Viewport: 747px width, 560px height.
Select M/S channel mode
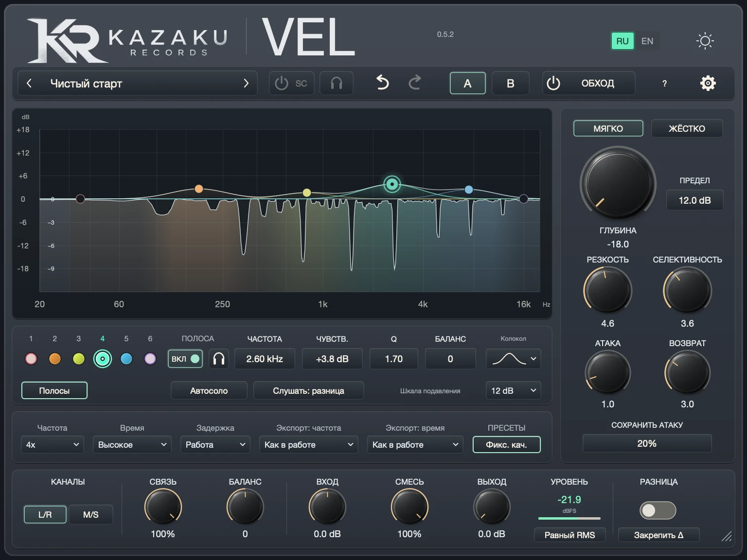(91, 514)
